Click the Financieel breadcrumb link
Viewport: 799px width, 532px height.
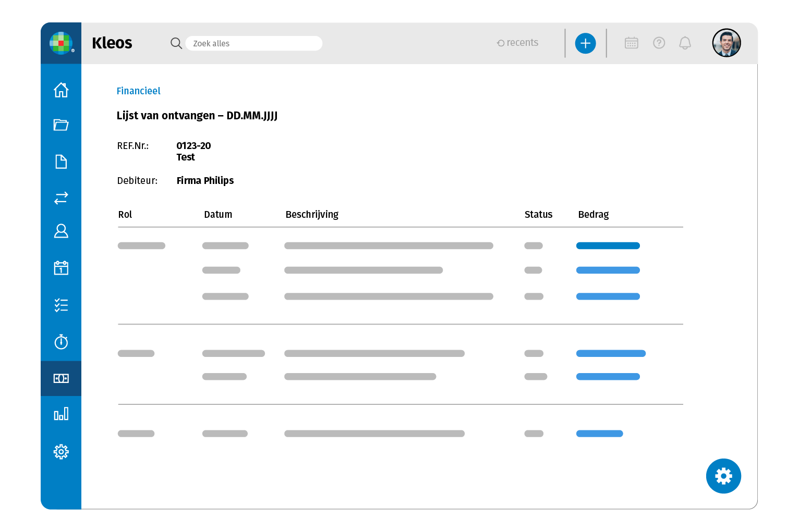(138, 91)
